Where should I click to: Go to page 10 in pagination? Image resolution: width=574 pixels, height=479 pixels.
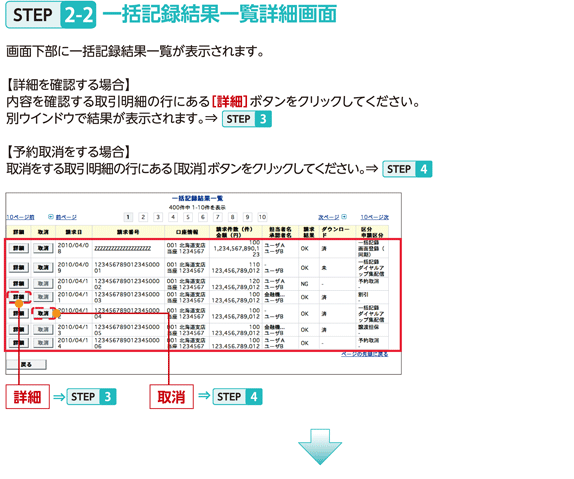[262, 217]
